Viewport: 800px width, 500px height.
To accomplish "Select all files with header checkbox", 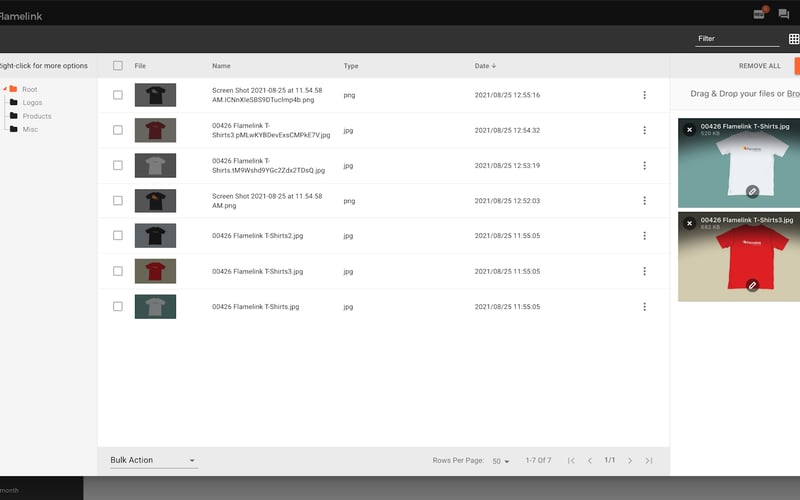I will (x=118, y=65).
